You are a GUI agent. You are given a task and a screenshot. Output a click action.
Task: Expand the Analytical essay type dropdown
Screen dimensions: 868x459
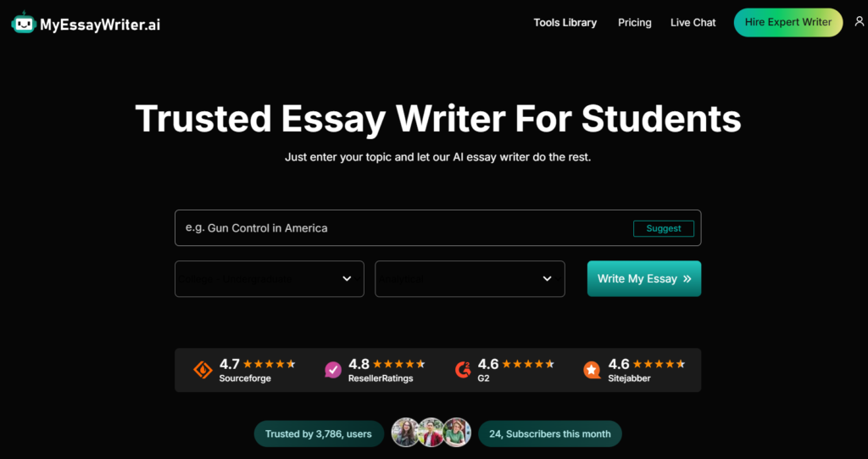[x=470, y=279]
